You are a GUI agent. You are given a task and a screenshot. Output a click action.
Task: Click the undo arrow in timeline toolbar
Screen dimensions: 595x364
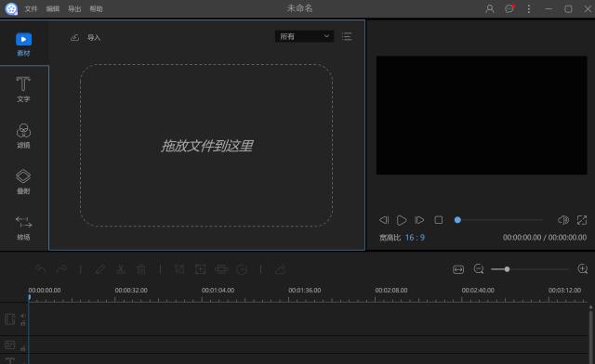point(41,269)
